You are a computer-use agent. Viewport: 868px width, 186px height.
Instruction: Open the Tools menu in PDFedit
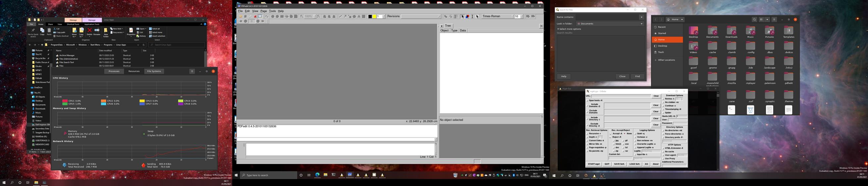(x=272, y=11)
